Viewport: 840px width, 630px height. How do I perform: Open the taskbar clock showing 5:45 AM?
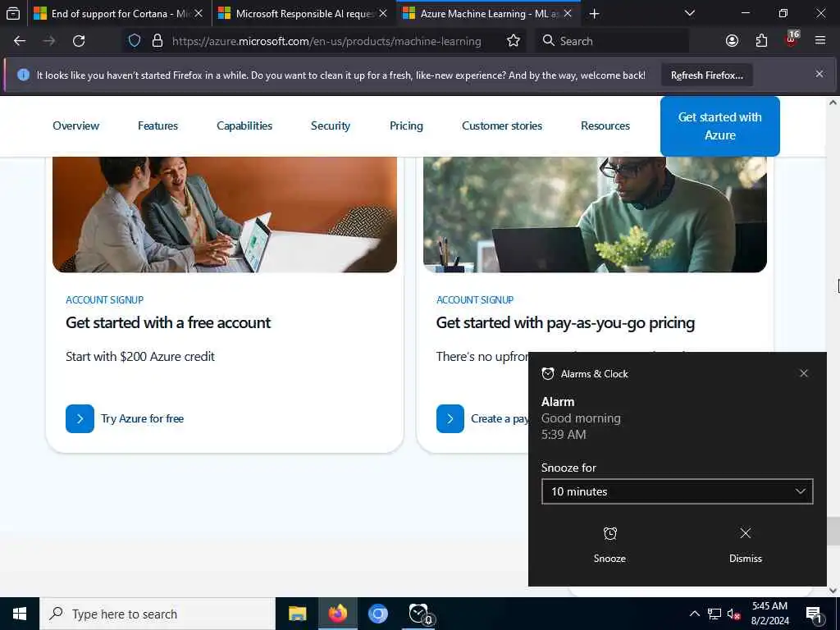pos(769,614)
